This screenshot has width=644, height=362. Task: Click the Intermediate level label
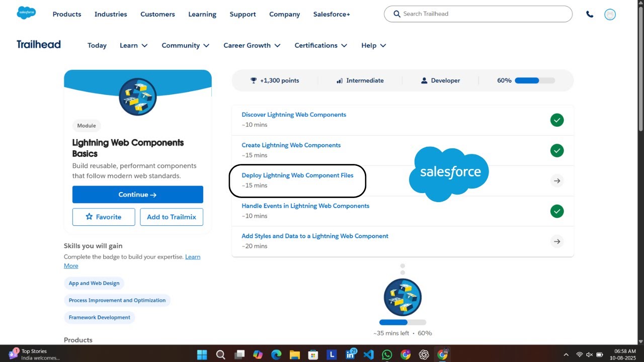coord(360,80)
